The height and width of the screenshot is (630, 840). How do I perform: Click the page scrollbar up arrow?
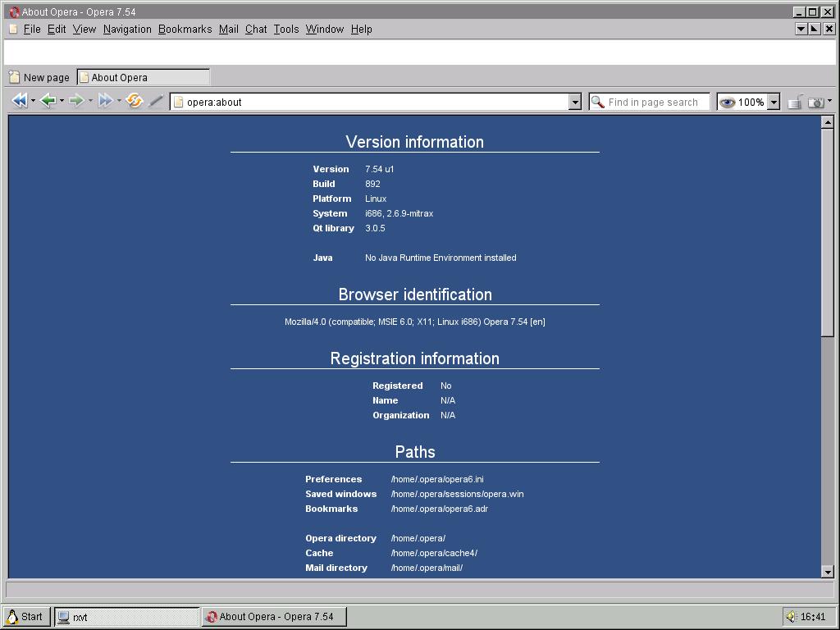tap(827, 123)
